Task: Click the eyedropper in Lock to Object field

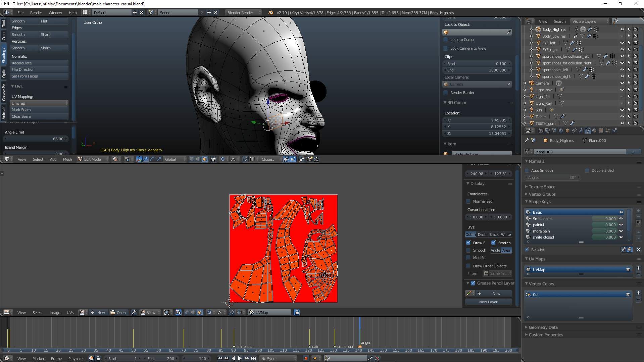Action: point(509,32)
